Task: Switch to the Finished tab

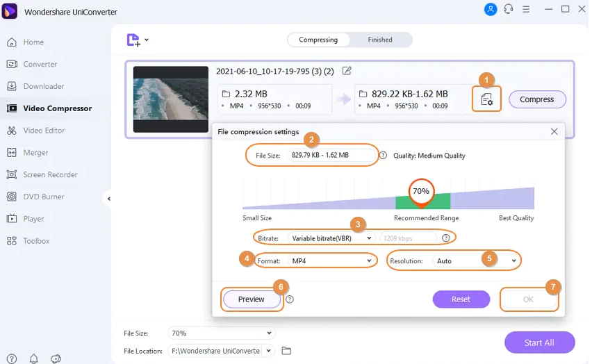Action: (380, 40)
